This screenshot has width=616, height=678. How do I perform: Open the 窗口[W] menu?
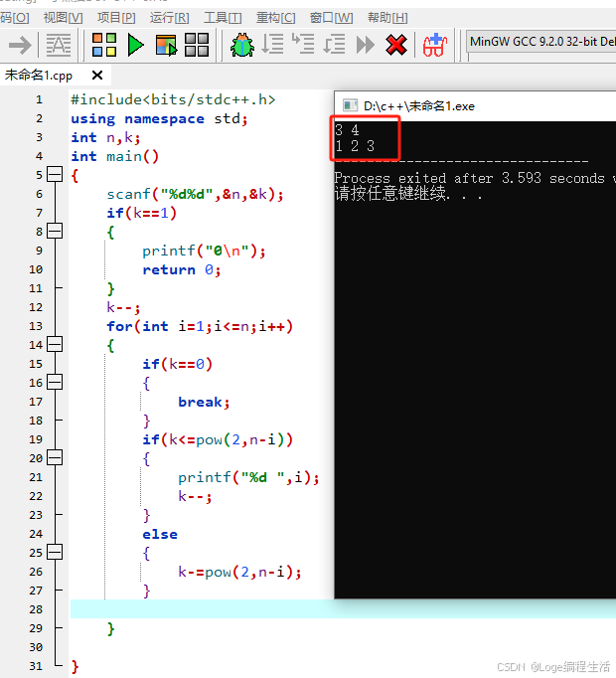click(x=331, y=18)
